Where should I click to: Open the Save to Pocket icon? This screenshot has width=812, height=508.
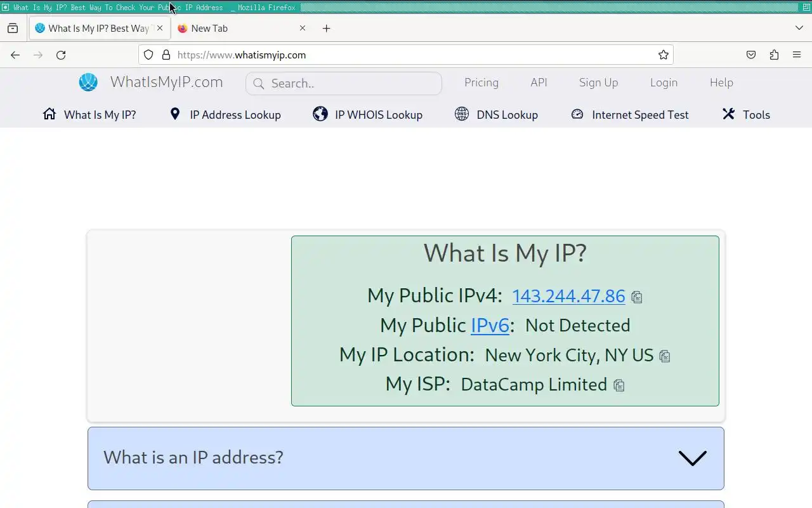[x=751, y=55]
